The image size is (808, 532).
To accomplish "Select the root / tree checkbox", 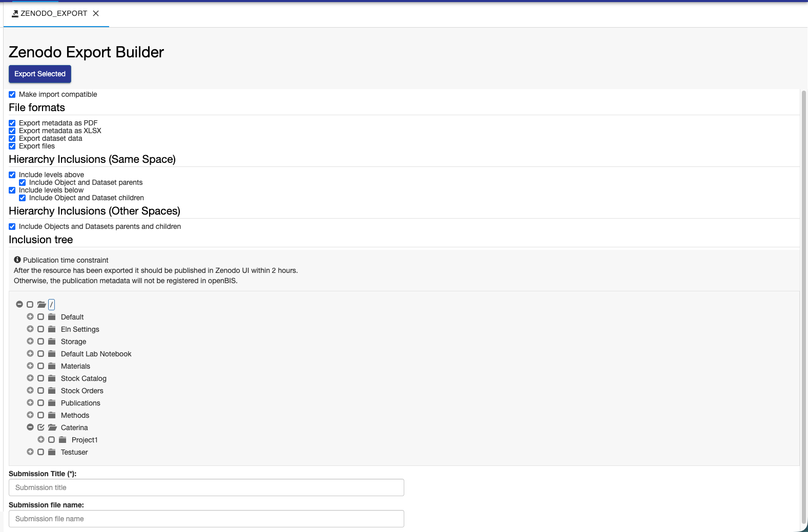I will coord(30,304).
